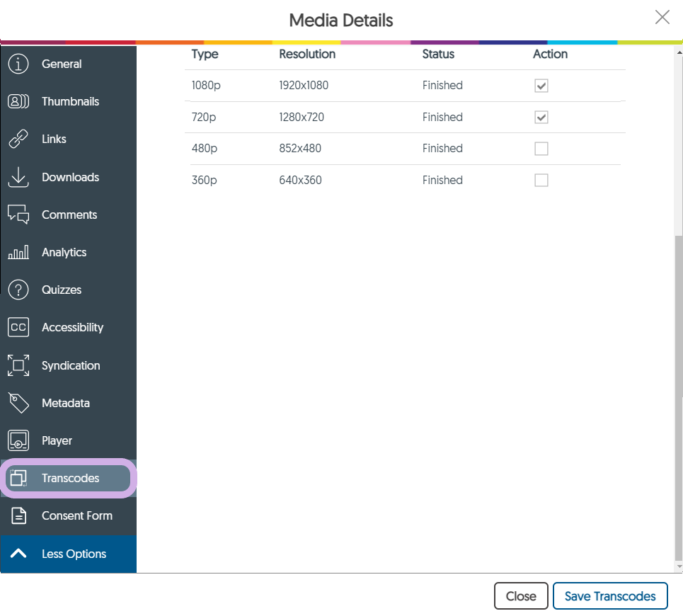Click the Close button
The image size is (683, 616).
[521, 596]
